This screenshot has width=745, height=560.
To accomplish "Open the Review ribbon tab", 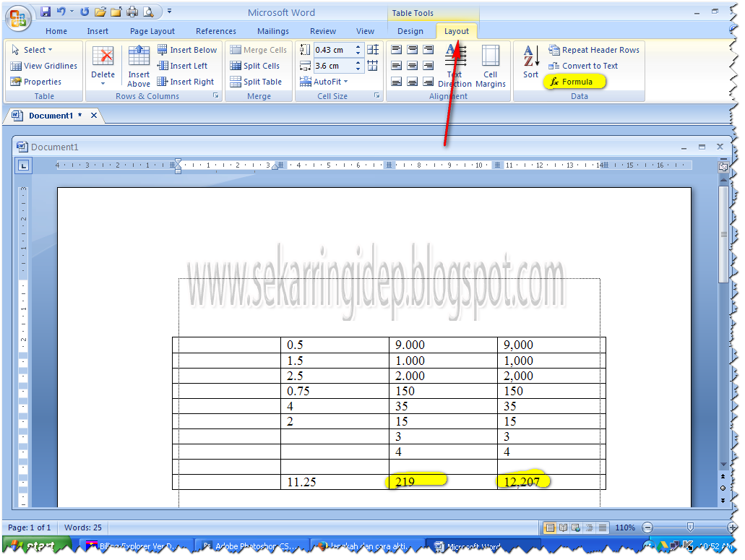I will 322,31.
